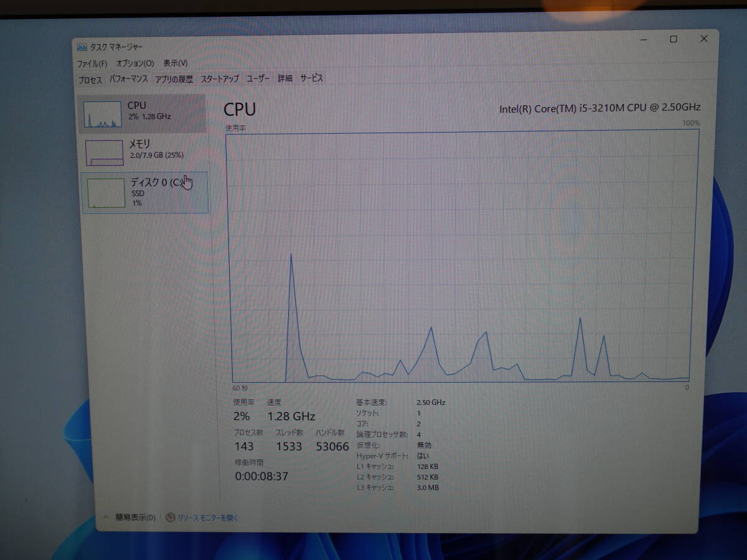747x560 pixels.
Task: Click the プロセス数 value 143
Action: click(244, 446)
